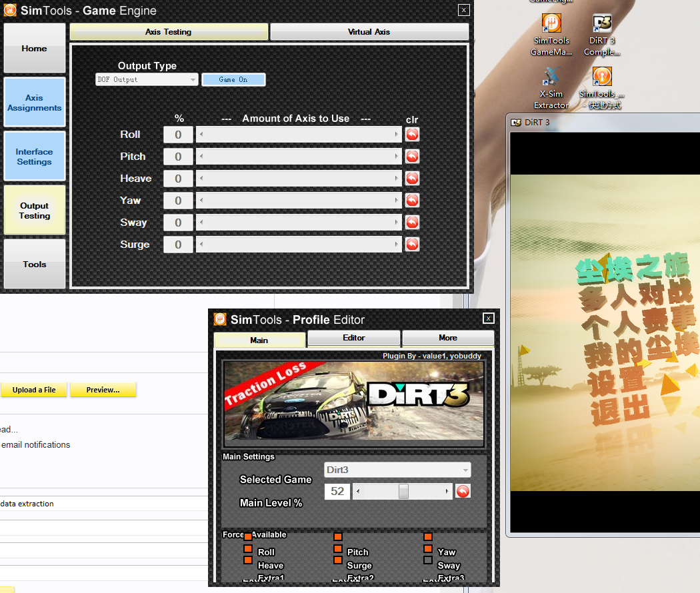Viewport: 700px width, 593px height.
Task: Click the Main Level % slider thumb
Action: pos(403,491)
